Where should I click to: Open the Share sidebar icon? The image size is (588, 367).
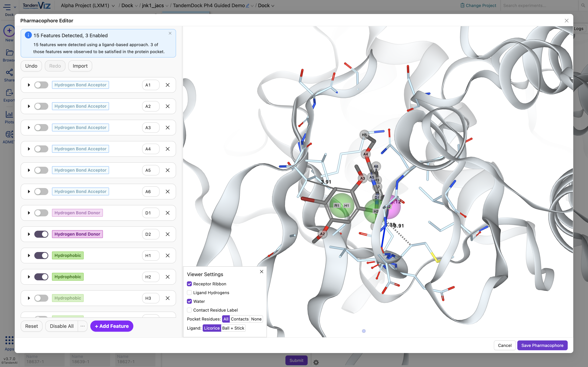coord(9,72)
